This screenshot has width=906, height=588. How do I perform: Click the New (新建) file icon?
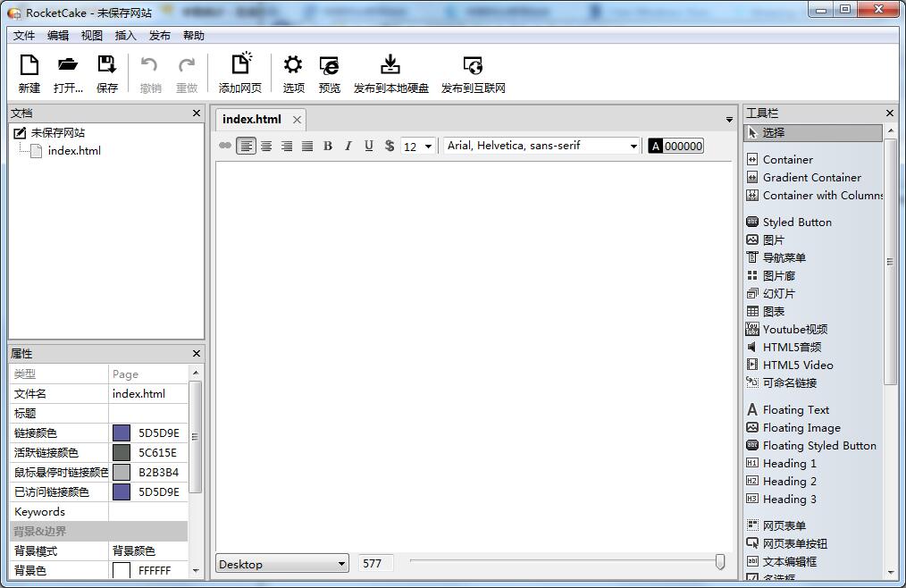pyautogui.click(x=29, y=65)
